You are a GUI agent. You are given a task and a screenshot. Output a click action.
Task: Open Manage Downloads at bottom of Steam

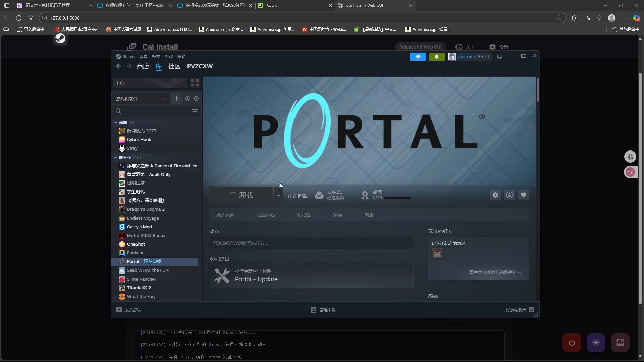(323, 310)
